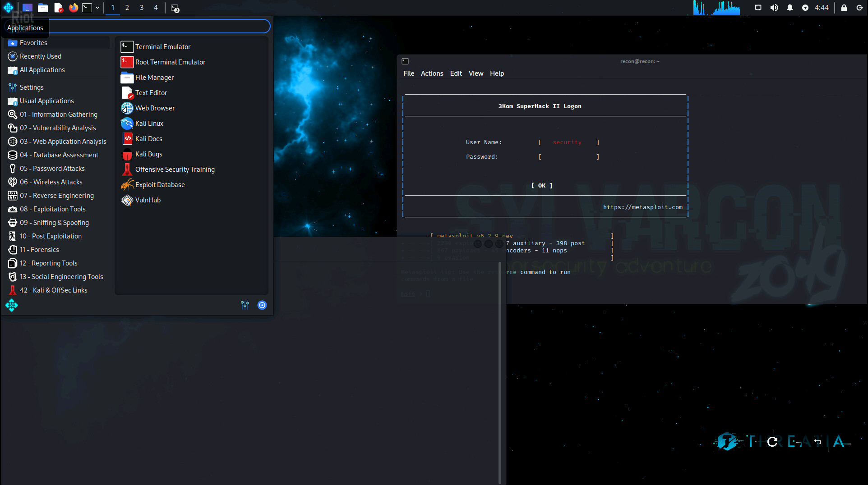Expand the 08 - Exploitation Tools category
This screenshot has width=868, height=485.
point(52,209)
